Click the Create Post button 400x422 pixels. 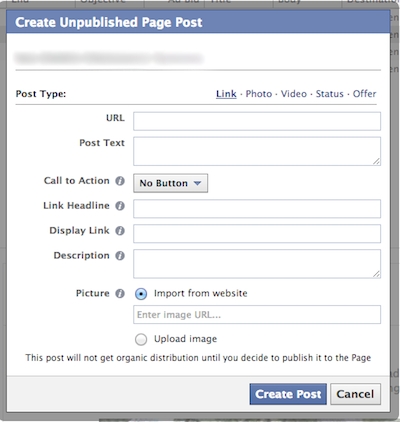pos(288,394)
